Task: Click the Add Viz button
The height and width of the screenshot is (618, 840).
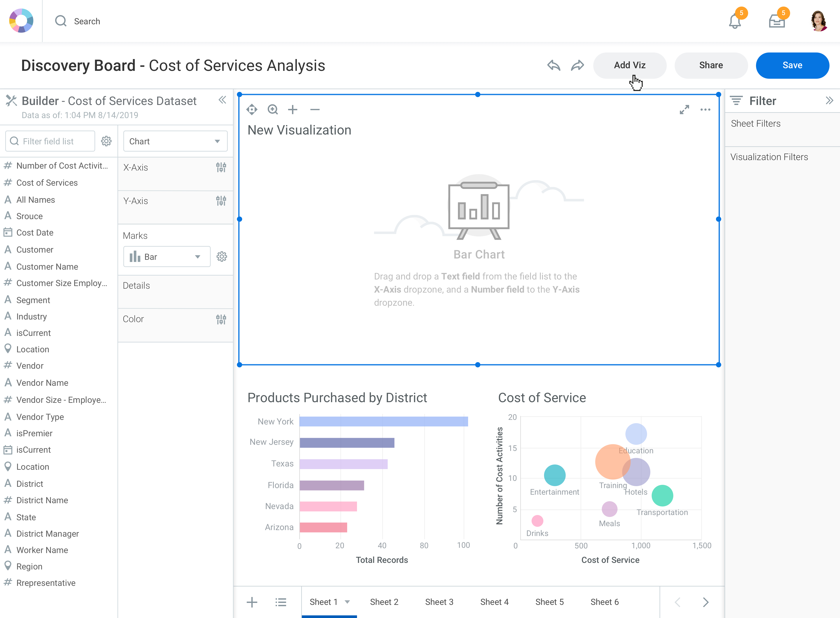Action: [629, 65]
